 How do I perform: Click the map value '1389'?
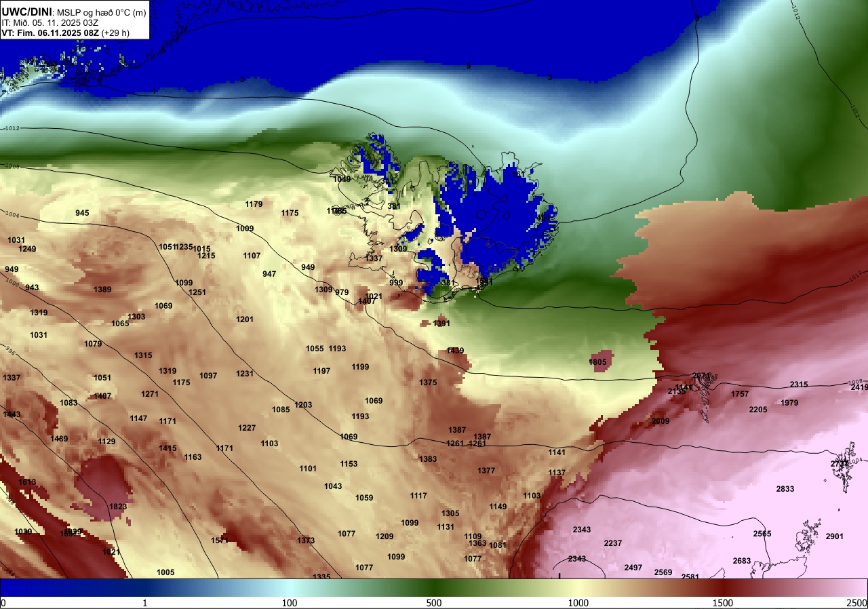pos(102,290)
